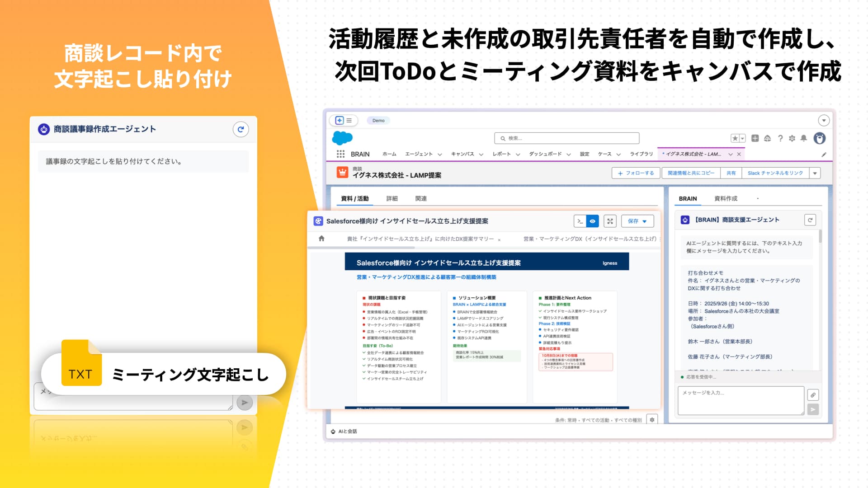Click the フォローする button
This screenshot has width=868, height=488.
[x=636, y=173]
